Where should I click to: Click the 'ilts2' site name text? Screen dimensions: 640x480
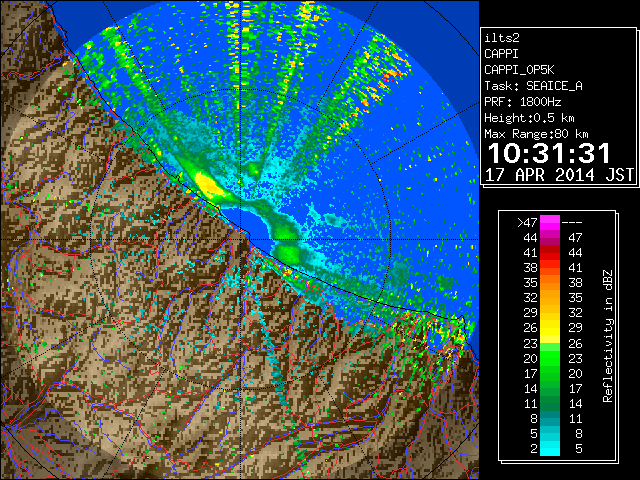(x=502, y=38)
